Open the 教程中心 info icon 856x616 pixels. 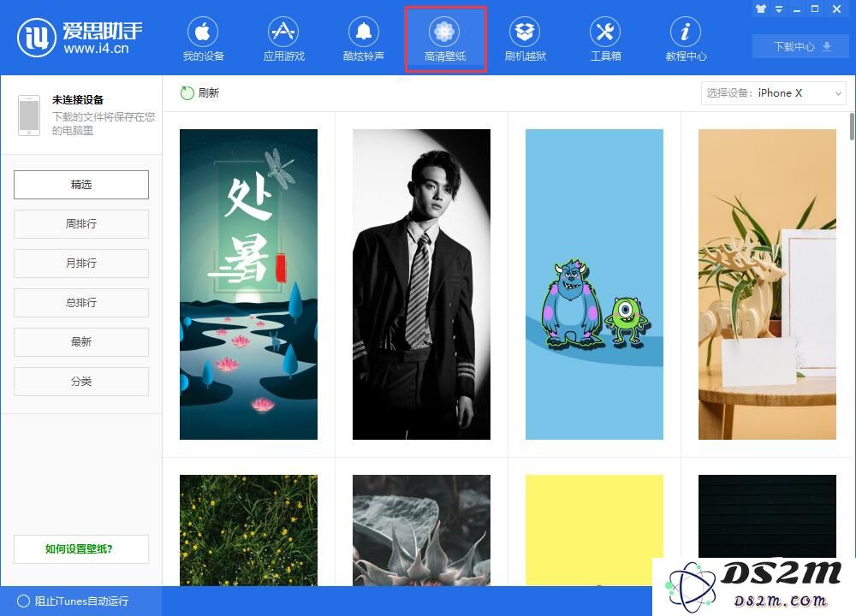pyautogui.click(x=685, y=33)
